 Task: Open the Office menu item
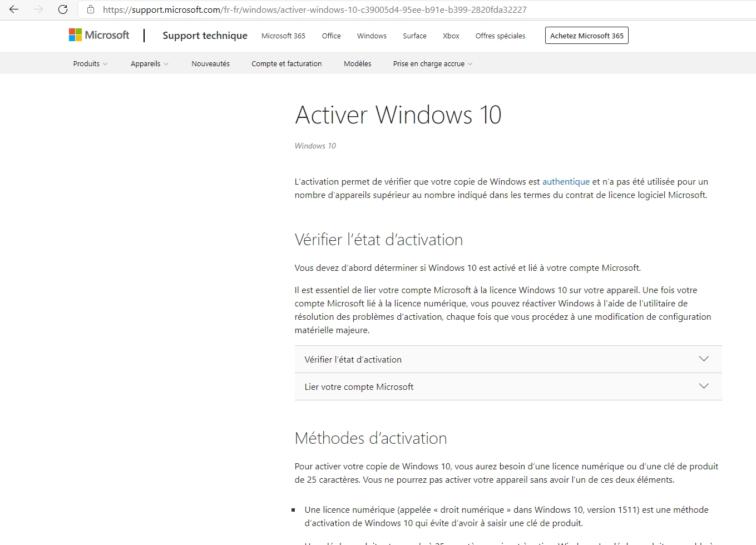pos(331,36)
